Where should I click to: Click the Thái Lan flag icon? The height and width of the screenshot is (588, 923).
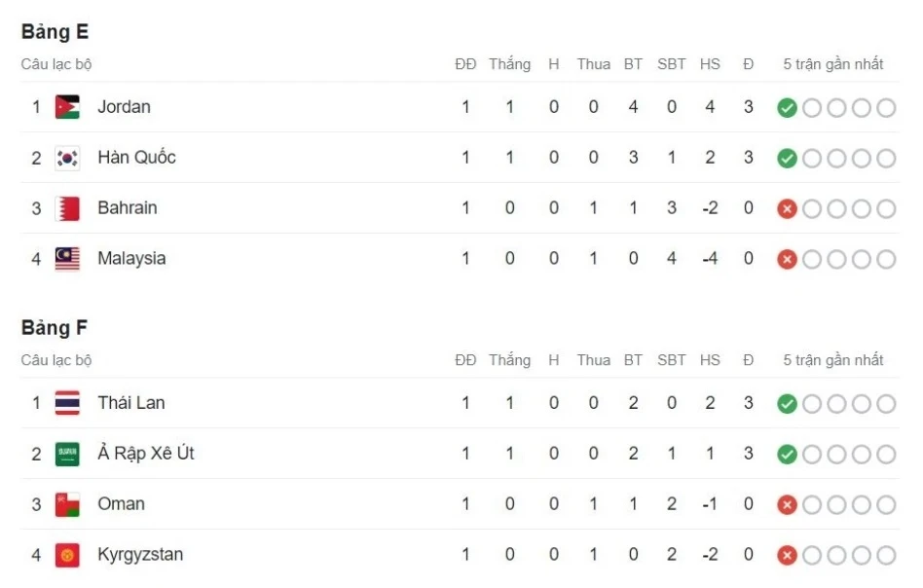(67, 403)
